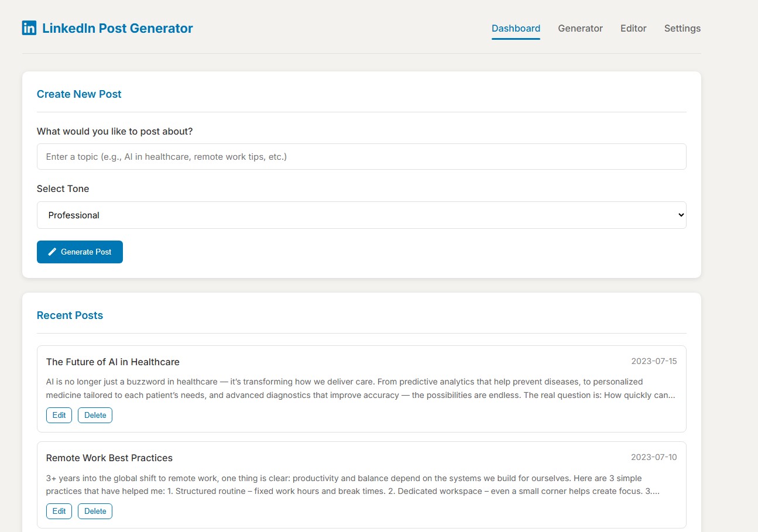Click the Recent Posts heading
Viewport: 758px width, 532px height.
click(x=70, y=315)
